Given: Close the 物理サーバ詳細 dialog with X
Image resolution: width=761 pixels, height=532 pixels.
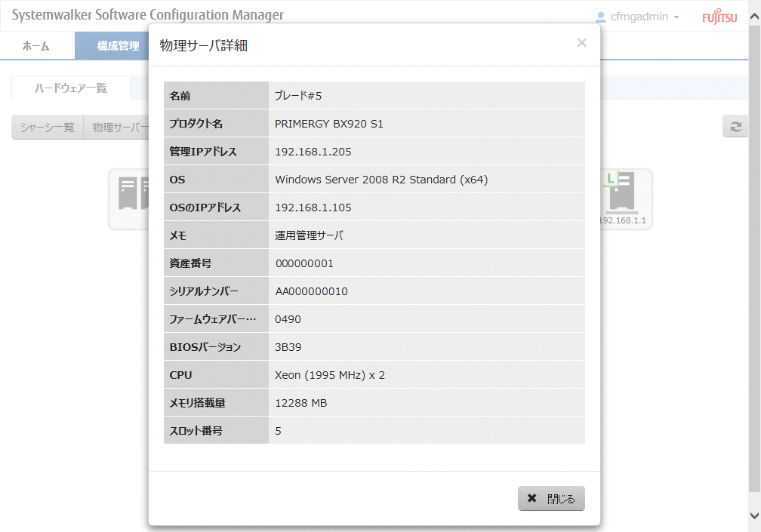Looking at the screenshot, I should pos(581,43).
